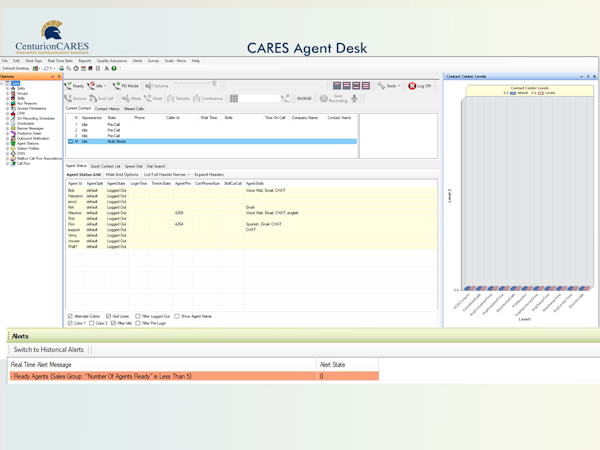
Task: Switch to the Quick Contact List tab
Action: 105,166
